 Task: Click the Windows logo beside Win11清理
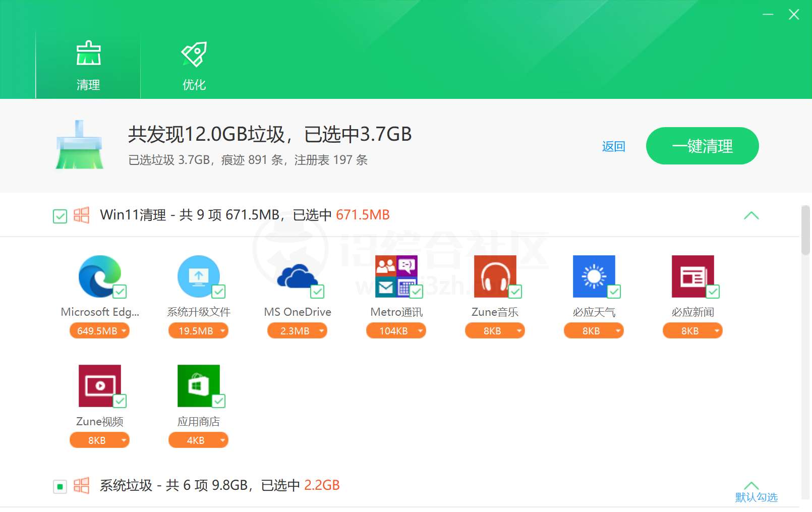point(81,215)
